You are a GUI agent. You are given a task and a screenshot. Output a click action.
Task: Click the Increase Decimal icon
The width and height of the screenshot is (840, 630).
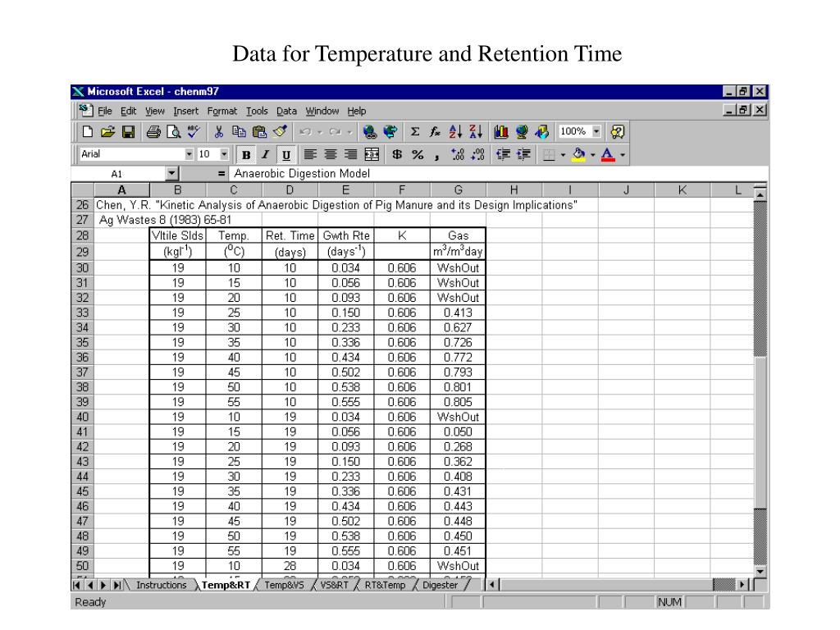[458, 155]
